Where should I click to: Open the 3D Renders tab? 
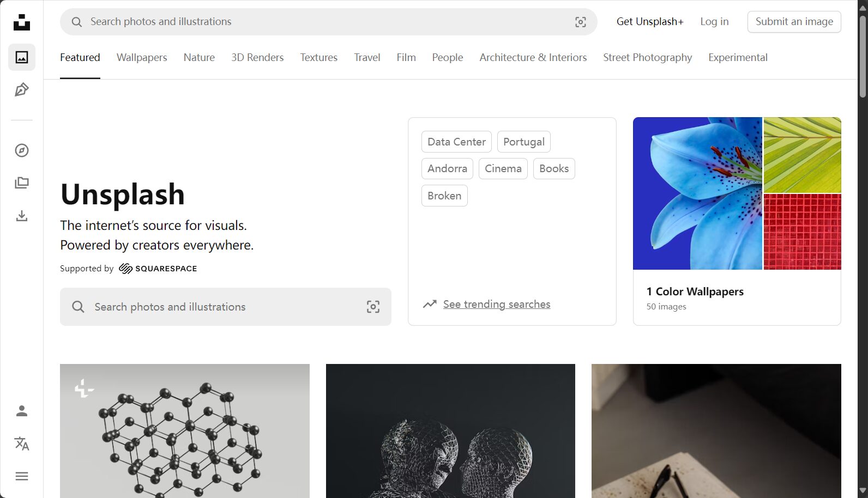coord(257,57)
